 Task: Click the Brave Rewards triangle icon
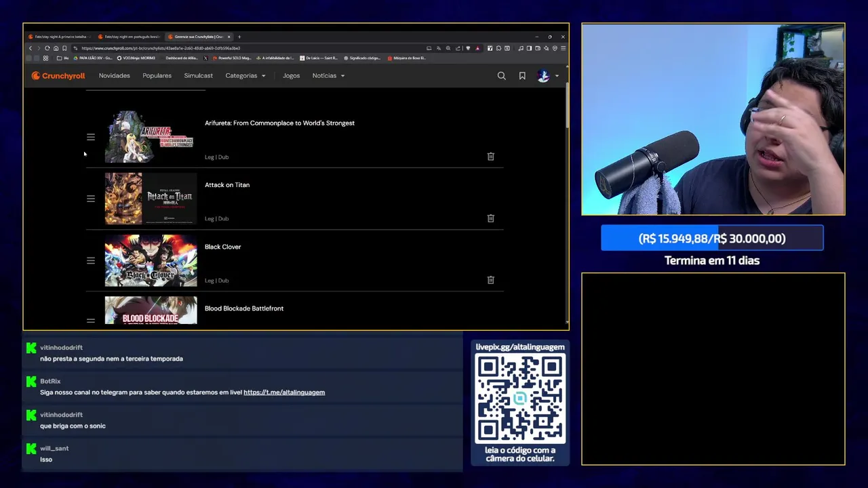tap(477, 48)
